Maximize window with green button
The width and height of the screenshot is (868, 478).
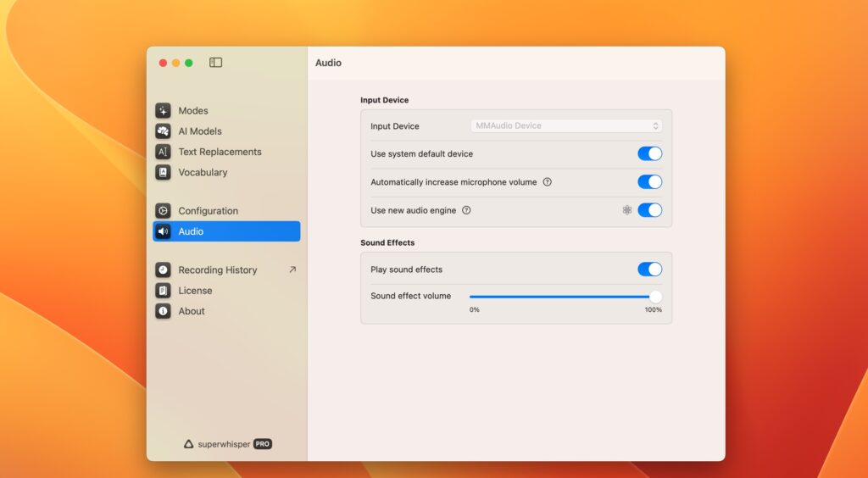coord(189,63)
